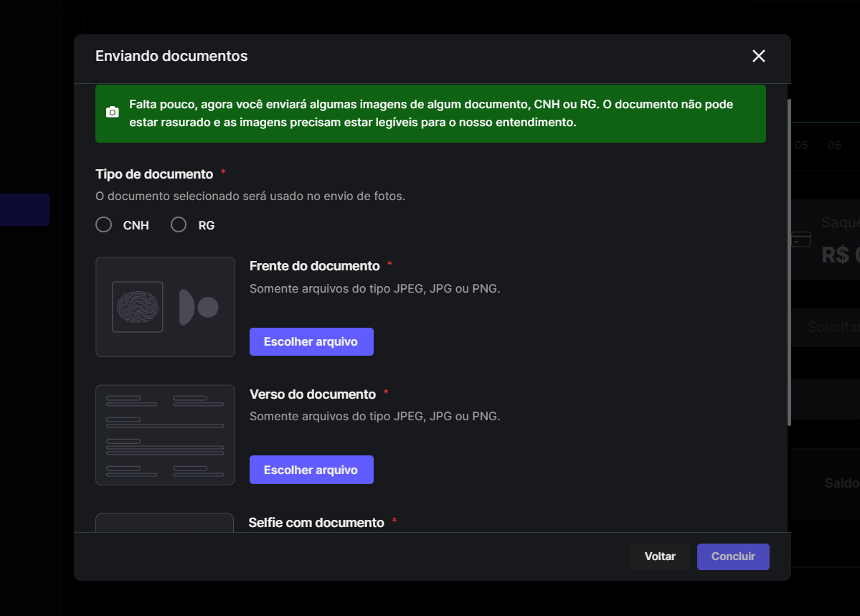Finish by clicking Concluir
This screenshot has width=860, height=616.
pos(732,556)
